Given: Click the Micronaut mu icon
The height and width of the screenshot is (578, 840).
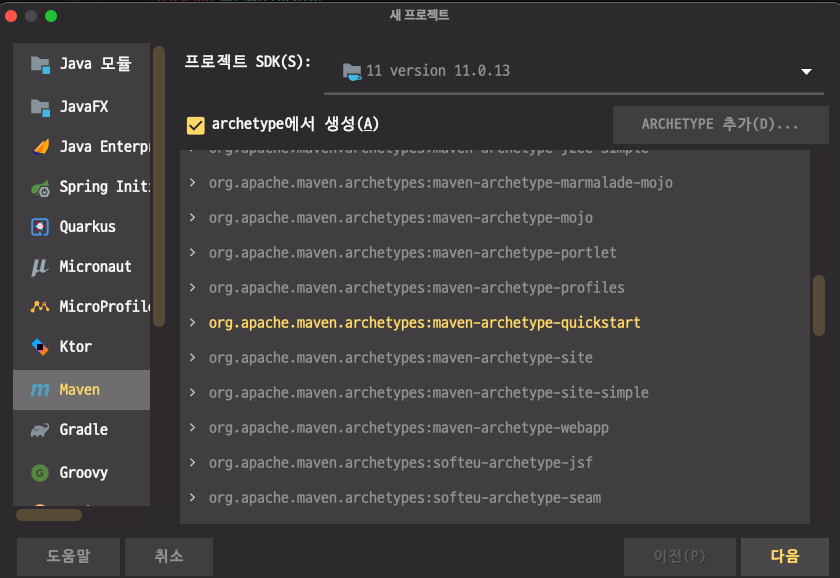Looking at the screenshot, I should [x=40, y=267].
